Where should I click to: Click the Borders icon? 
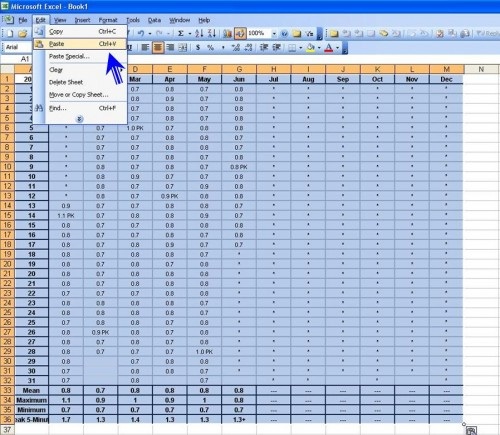pos(292,48)
